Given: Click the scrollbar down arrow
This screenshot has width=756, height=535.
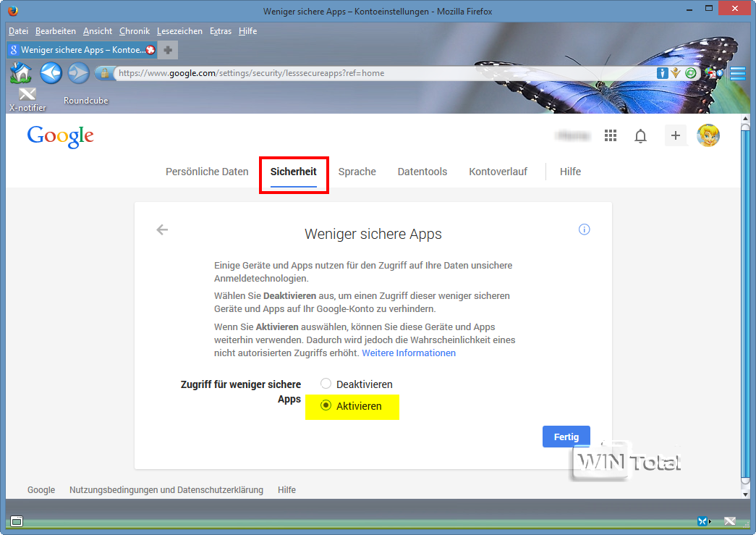Looking at the screenshot, I should coord(745,494).
